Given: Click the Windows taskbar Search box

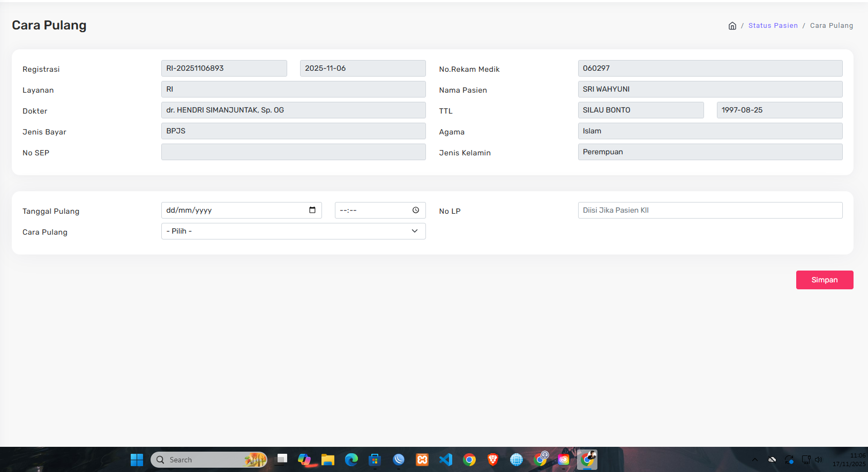Looking at the screenshot, I should tap(209, 460).
